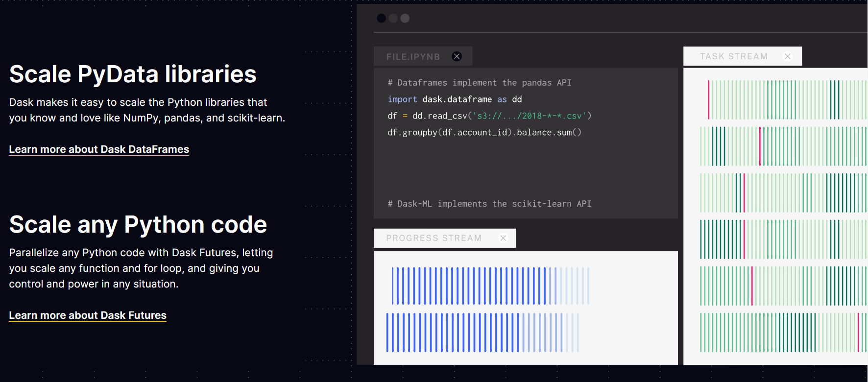Close the TASK STREAM panel with its X icon
The width and height of the screenshot is (868, 382).
click(x=788, y=56)
